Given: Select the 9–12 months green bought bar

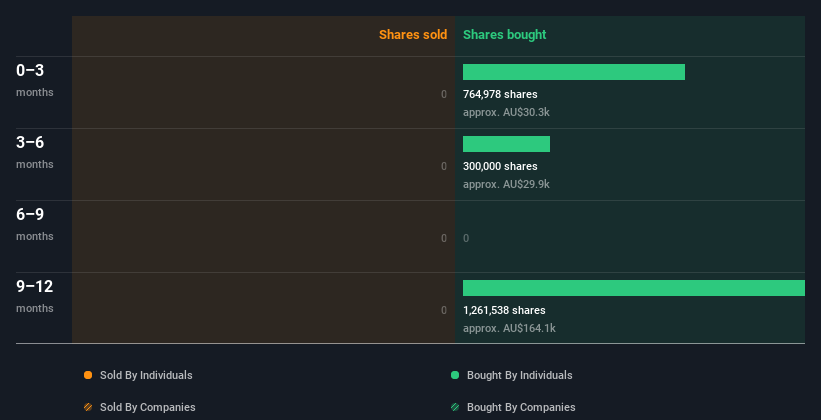Looking at the screenshot, I should pyautogui.click(x=634, y=288).
